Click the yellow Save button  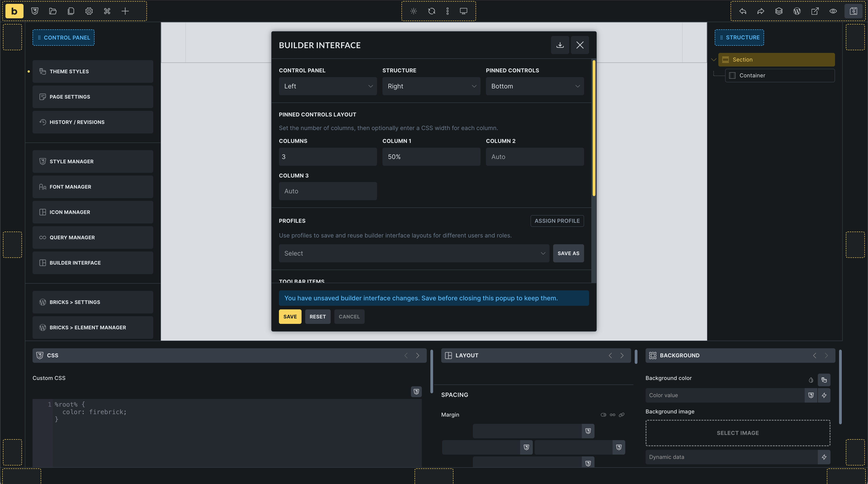point(290,316)
